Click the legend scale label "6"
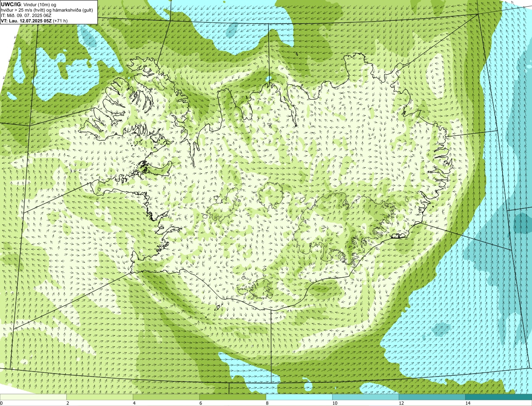 pyautogui.click(x=200, y=403)
